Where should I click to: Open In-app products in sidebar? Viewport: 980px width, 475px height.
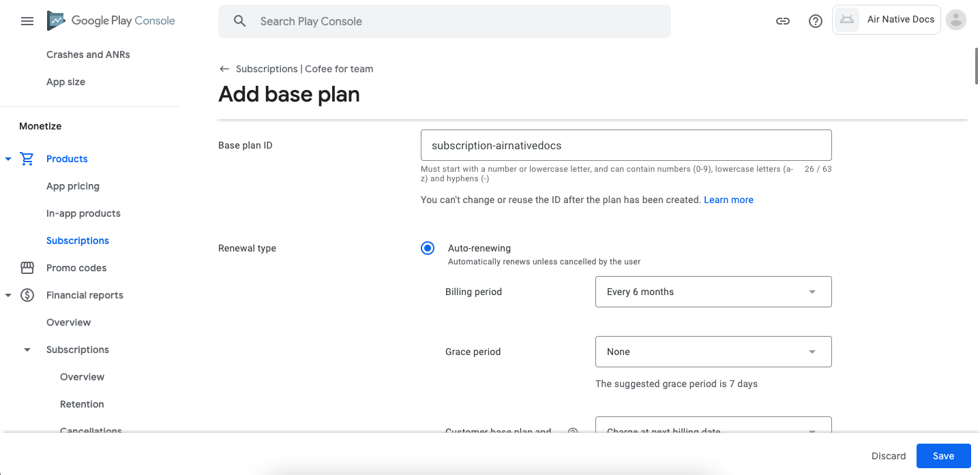coord(83,213)
